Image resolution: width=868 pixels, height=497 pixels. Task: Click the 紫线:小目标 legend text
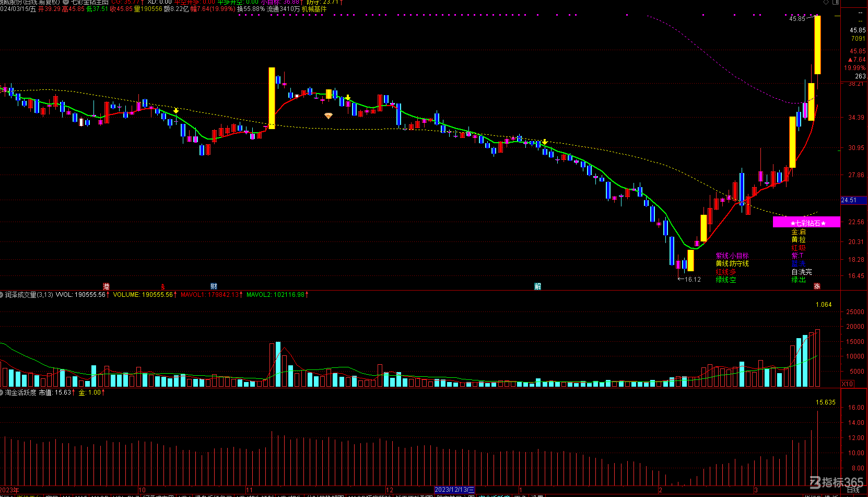(x=732, y=256)
